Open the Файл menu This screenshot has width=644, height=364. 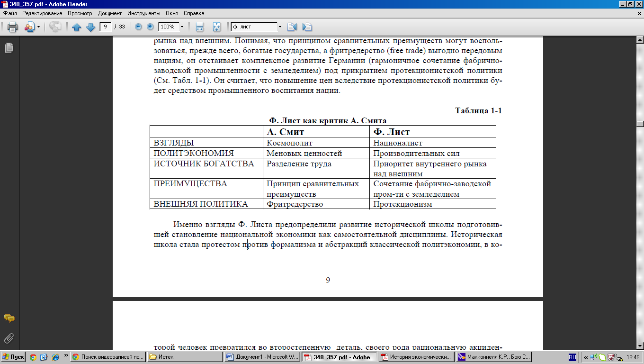pos(10,13)
